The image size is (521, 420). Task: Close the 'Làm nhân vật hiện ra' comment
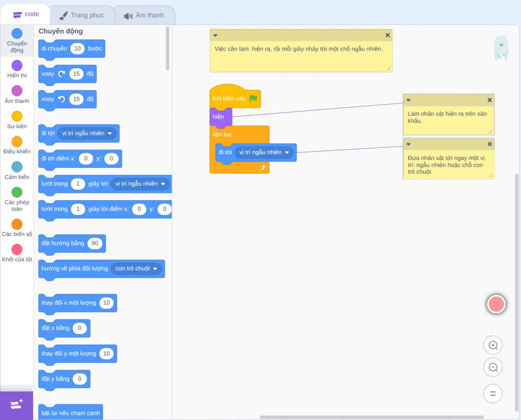(489, 100)
